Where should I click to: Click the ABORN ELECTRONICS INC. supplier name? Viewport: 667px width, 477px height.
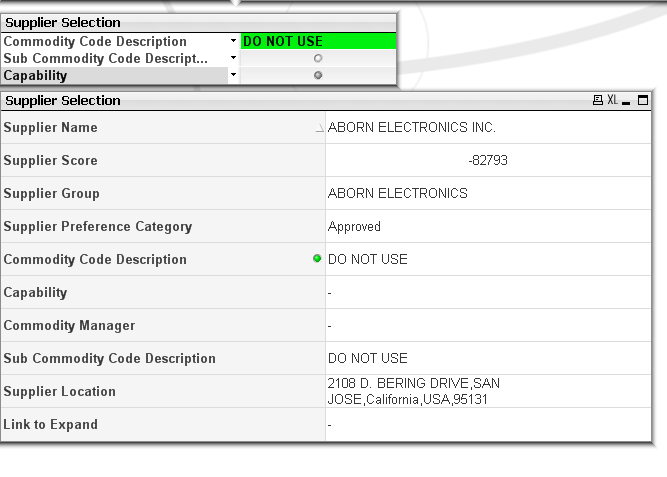412,128
